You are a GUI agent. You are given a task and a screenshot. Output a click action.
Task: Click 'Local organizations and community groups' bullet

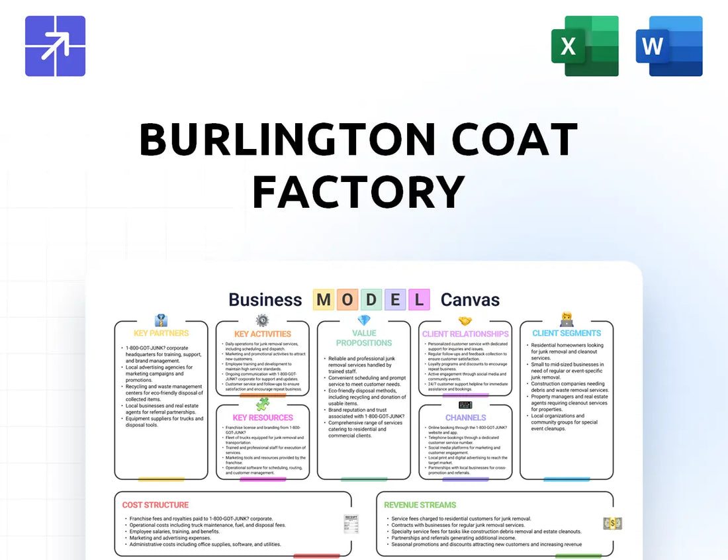pyautogui.click(x=564, y=422)
